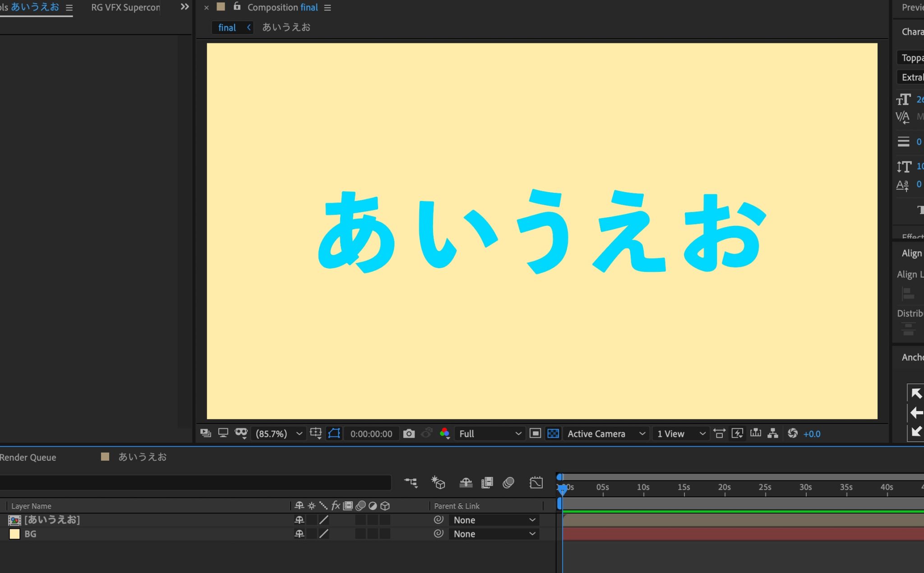Open the Resolution dropdown showing Full

490,434
